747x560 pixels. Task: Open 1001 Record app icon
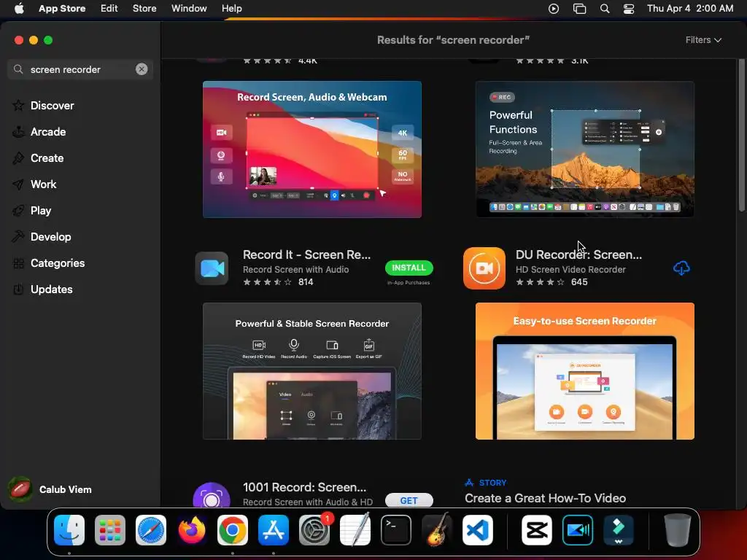(212, 495)
